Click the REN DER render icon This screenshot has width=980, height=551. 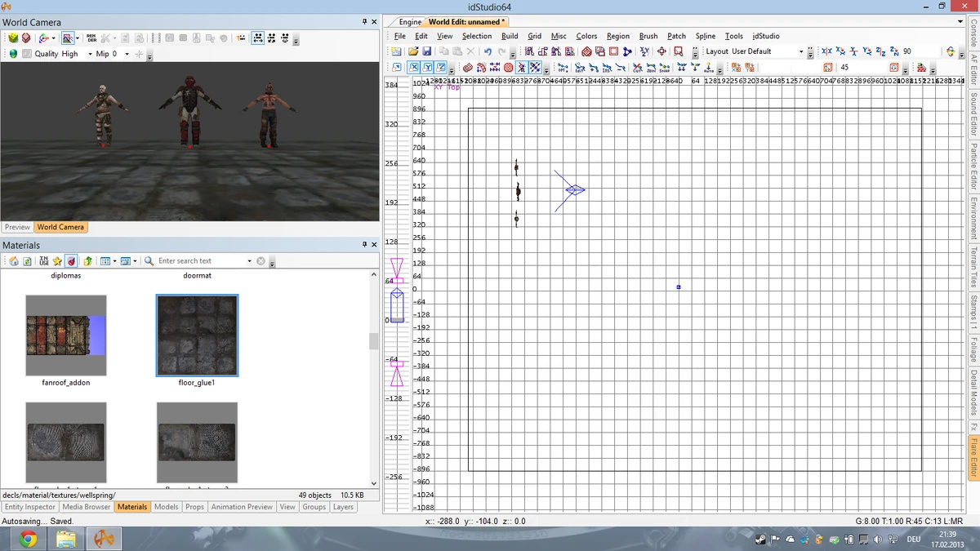click(91, 38)
